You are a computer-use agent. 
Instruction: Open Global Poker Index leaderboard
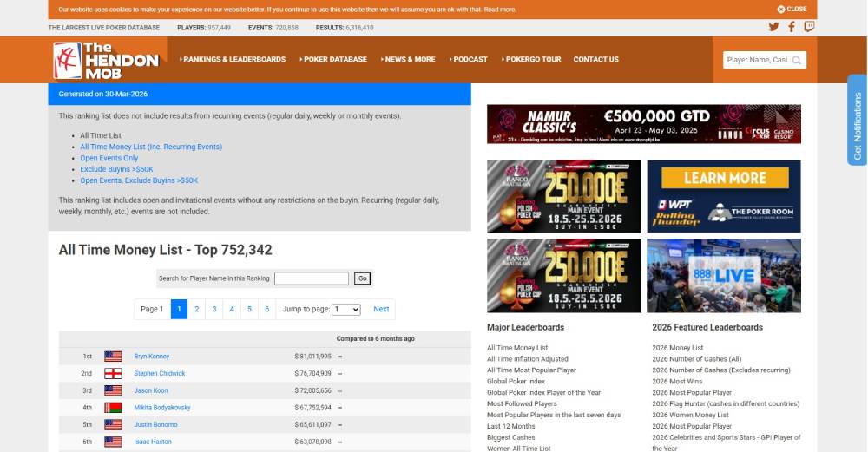click(x=516, y=381)
